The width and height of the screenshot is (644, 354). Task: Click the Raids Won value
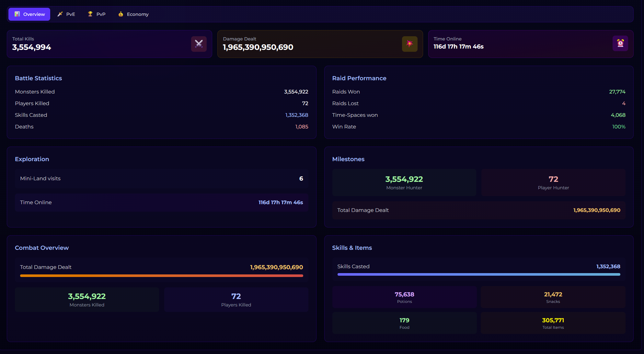pyautogui.click(x=617, y=92)
